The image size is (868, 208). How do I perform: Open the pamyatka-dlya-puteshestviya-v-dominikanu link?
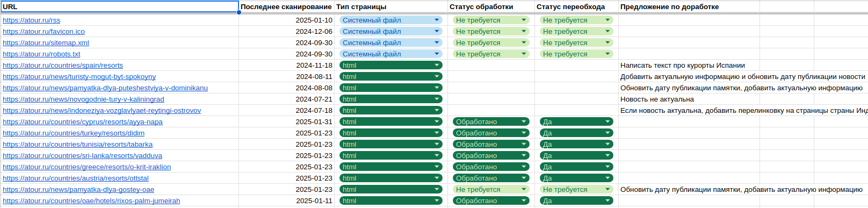coord(105,88)
